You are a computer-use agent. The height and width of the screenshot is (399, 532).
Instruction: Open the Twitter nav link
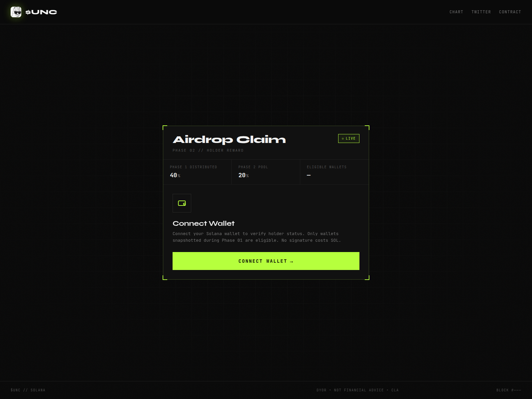click(481, 12)
